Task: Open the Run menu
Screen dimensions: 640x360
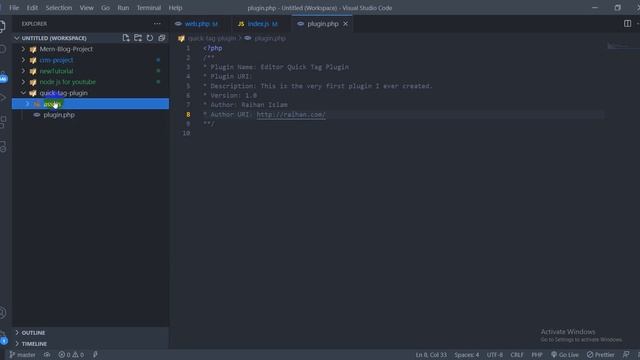Action: (123, 8)
